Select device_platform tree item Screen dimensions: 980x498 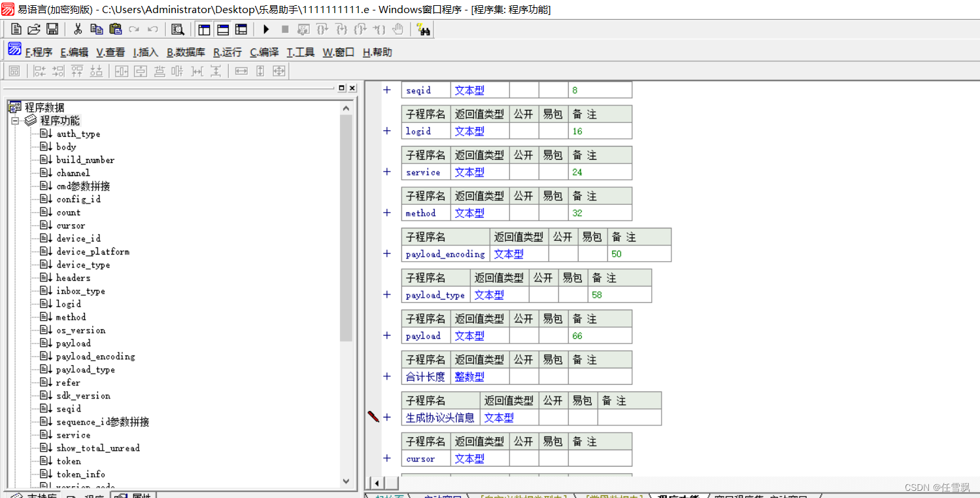[x=93, y=252]
